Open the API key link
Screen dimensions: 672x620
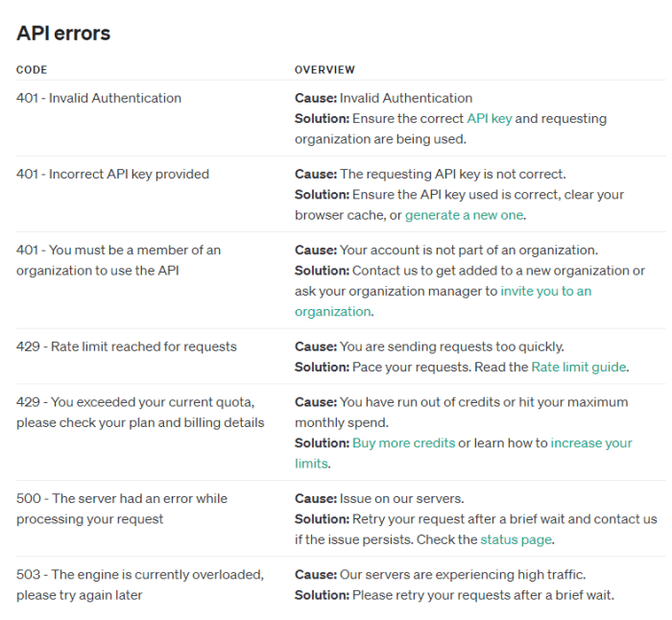[490, 119]
